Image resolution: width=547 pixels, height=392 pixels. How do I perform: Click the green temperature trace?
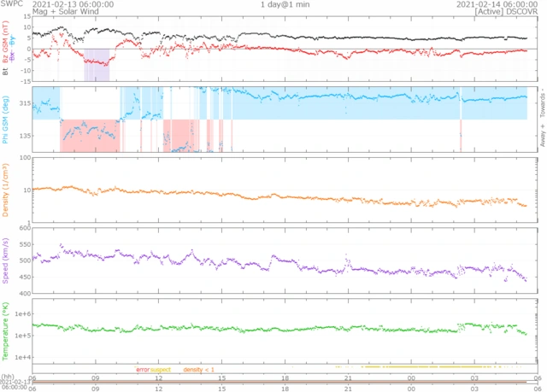[x=279, y=329]
